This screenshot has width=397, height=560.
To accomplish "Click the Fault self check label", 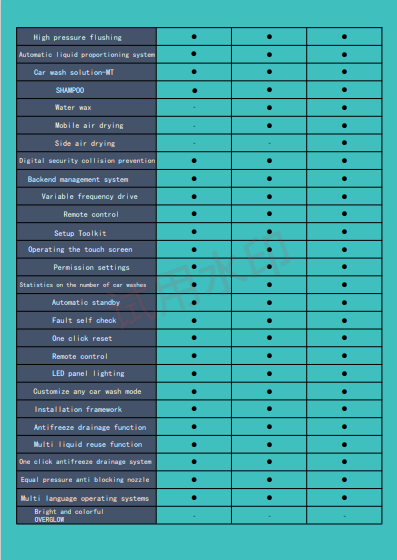I will (84, 320).
